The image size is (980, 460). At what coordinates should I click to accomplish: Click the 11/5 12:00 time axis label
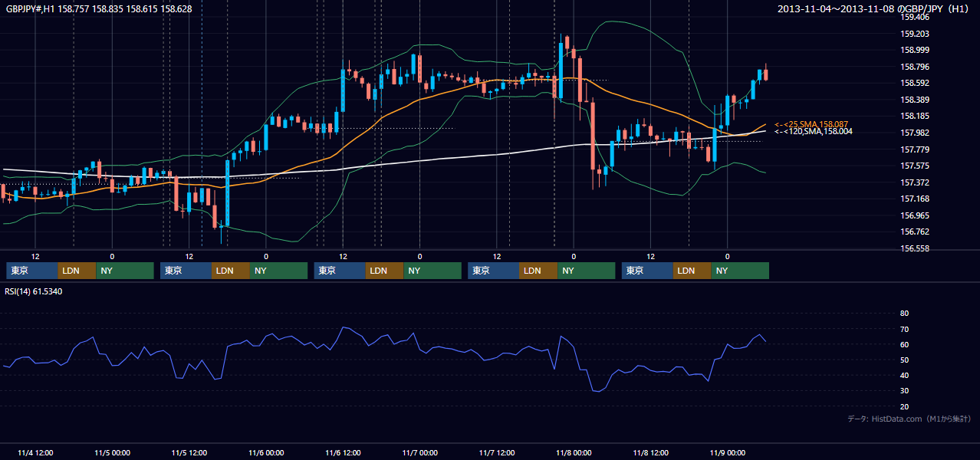click(189, 452)
